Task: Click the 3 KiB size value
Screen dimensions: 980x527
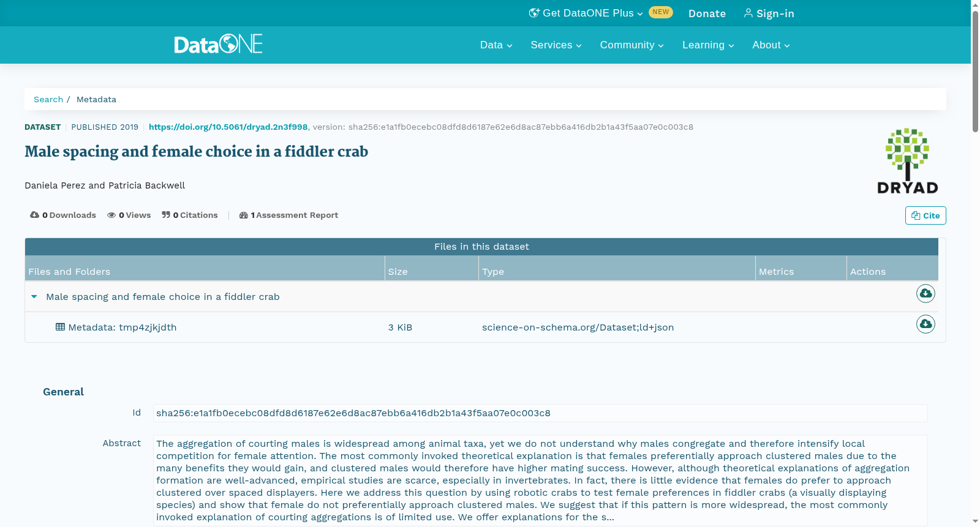Action: coord(400,327)
